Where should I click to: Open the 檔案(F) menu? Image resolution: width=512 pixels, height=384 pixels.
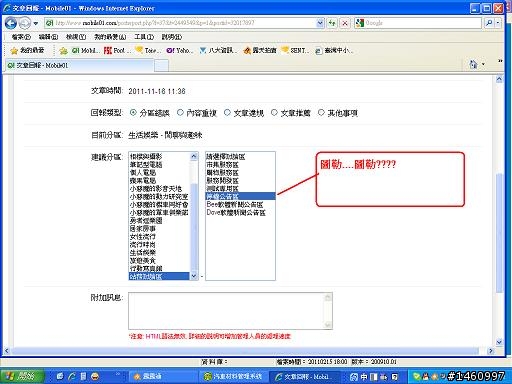click(x=21, y=37)
